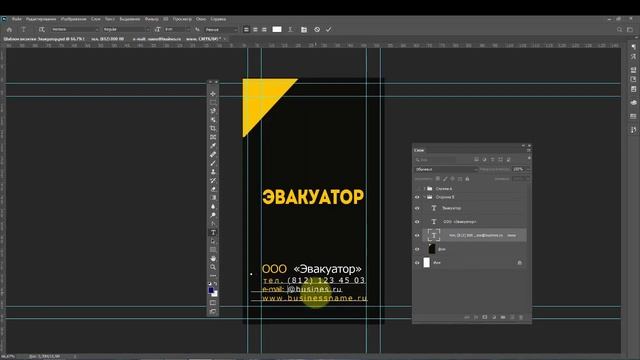Select the Path Selection tool

tap(213, 241)
